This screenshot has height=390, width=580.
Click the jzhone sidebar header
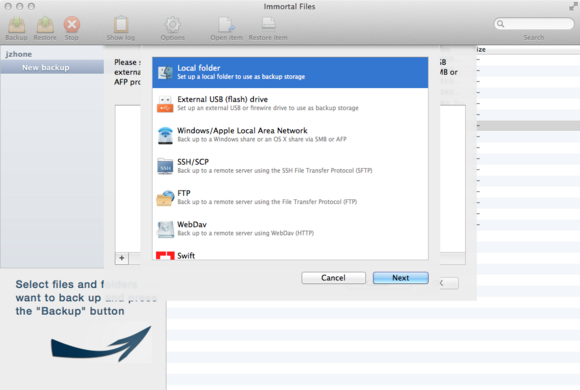point(18,54)
